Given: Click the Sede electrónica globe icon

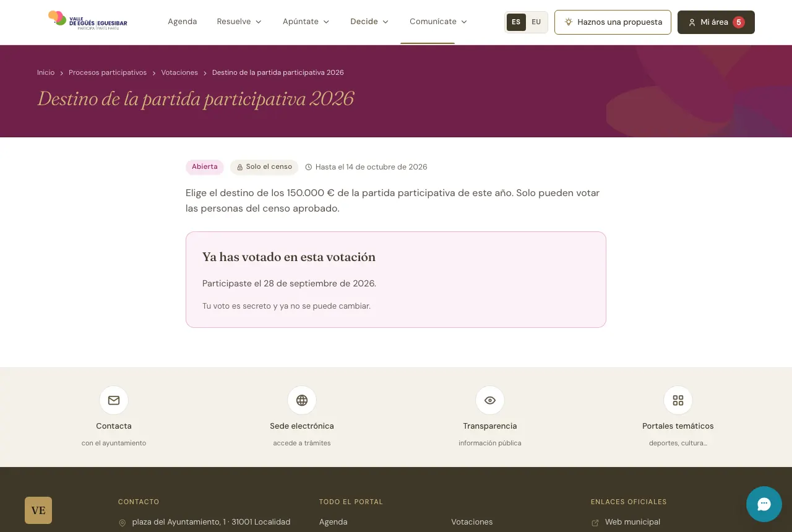Looking at the screenshot, I should click(302, 400).
